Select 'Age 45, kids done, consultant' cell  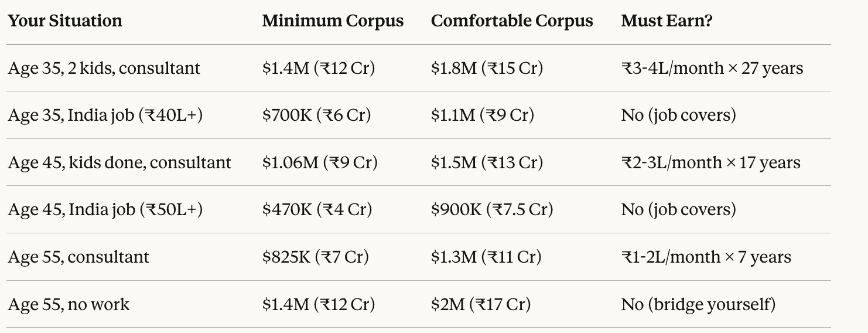pyautogui.click(x=119, y=162)
